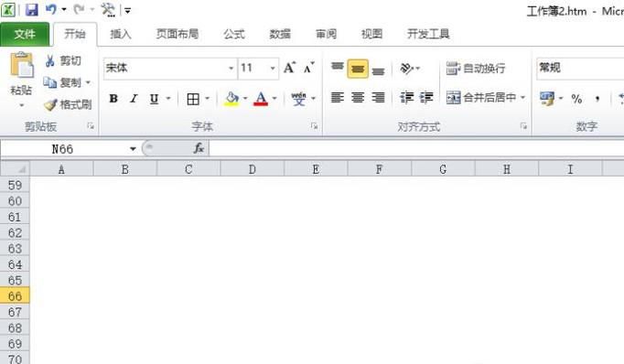Apply yellow fill color bucket

click(231, 98)
